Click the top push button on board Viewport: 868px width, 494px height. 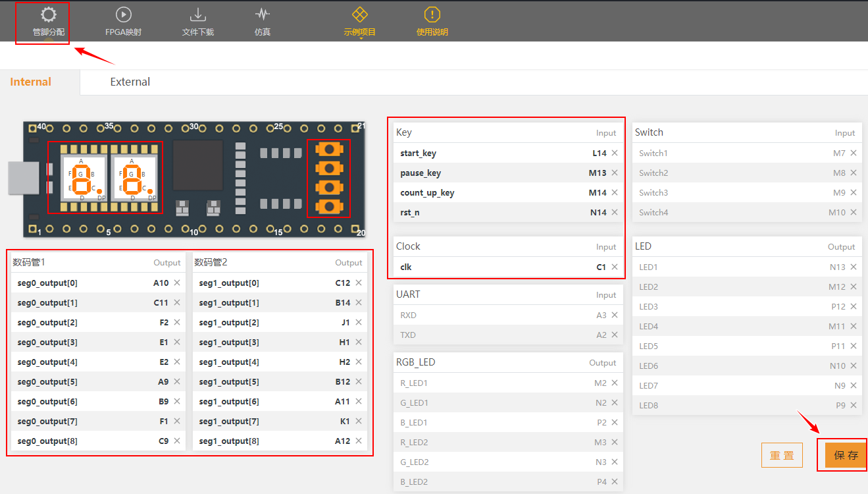[x=328, y=149]
